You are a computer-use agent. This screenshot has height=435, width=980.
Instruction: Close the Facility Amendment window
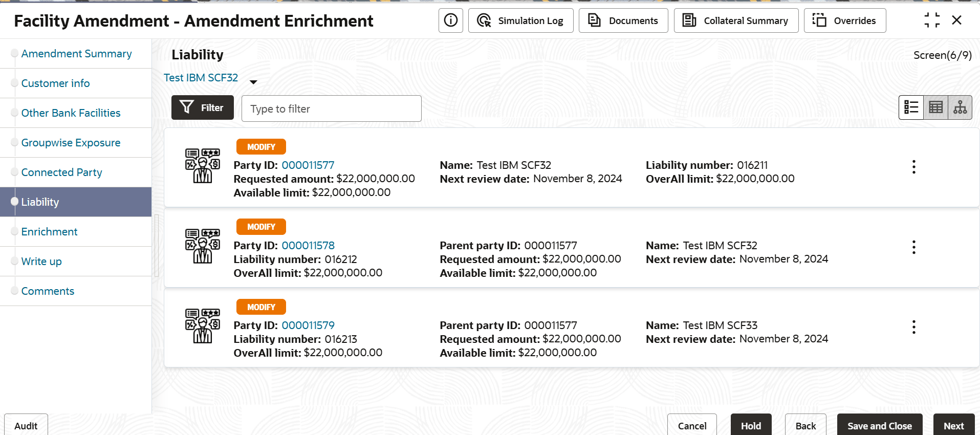(x=956, y=20)
